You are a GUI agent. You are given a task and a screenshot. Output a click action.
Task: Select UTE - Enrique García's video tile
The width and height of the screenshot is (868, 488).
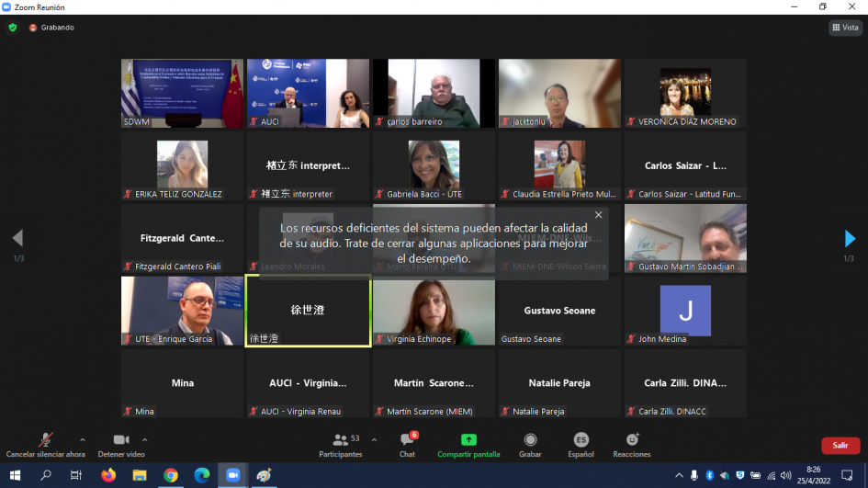tap(182, 311)
